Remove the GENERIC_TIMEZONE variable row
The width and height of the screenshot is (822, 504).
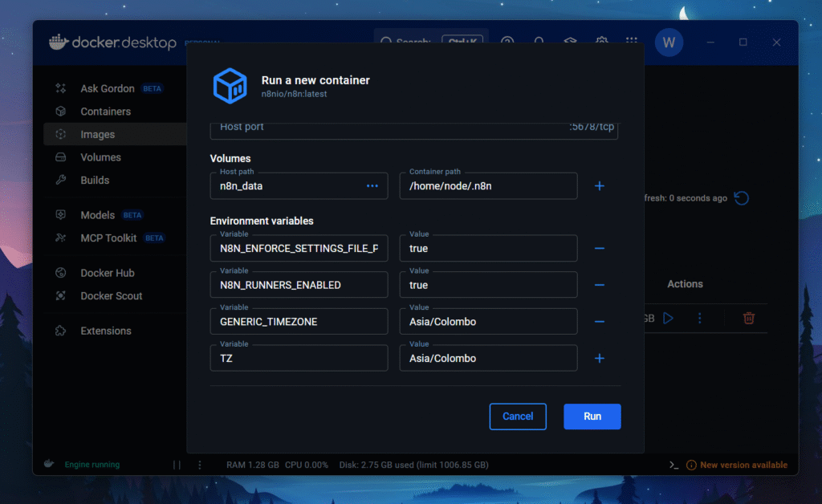(599, 322)
